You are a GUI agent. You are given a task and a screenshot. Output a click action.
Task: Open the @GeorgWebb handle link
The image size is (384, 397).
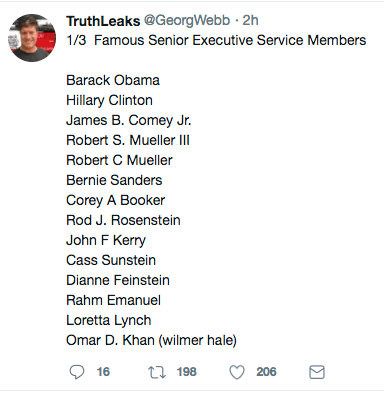tap(187, 21)
